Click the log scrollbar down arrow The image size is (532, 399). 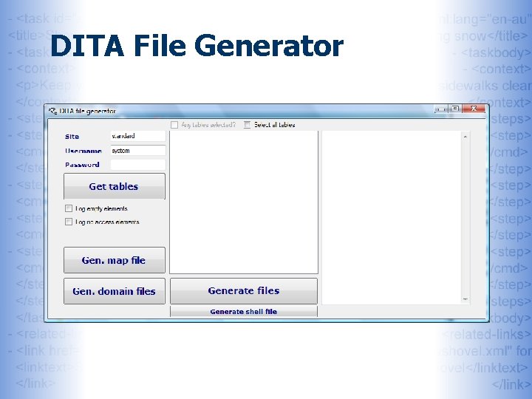click(465, 299)
